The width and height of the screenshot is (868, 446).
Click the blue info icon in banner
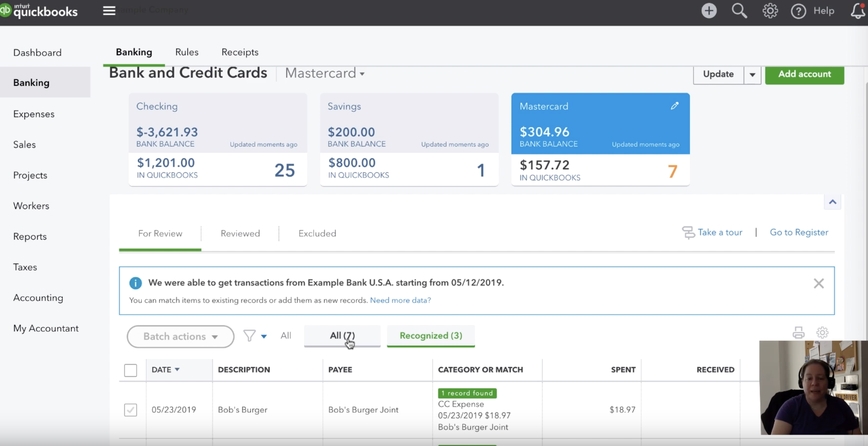point(135,283)
